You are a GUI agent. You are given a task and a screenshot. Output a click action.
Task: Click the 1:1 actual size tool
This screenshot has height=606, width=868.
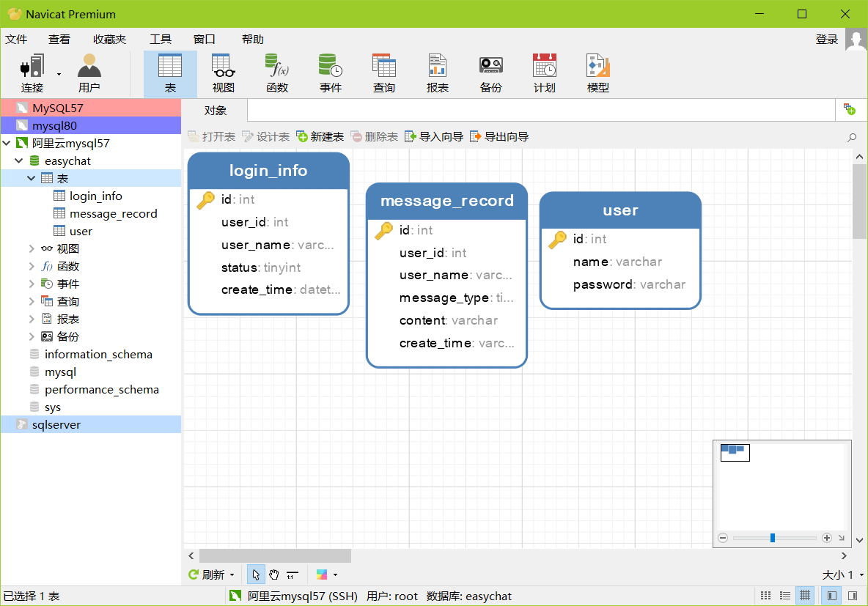click(x=292, y=575)
